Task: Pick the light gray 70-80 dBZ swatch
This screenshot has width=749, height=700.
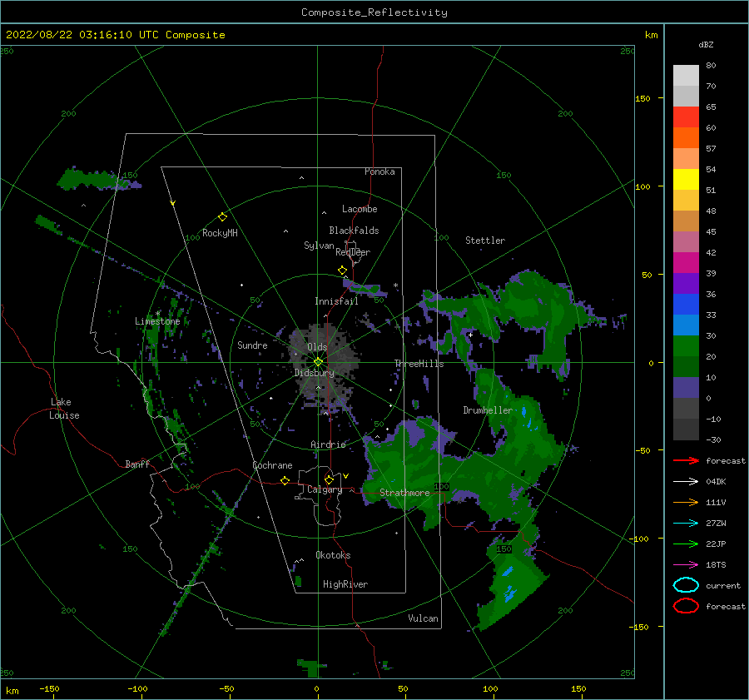Action: pos(686,76)
